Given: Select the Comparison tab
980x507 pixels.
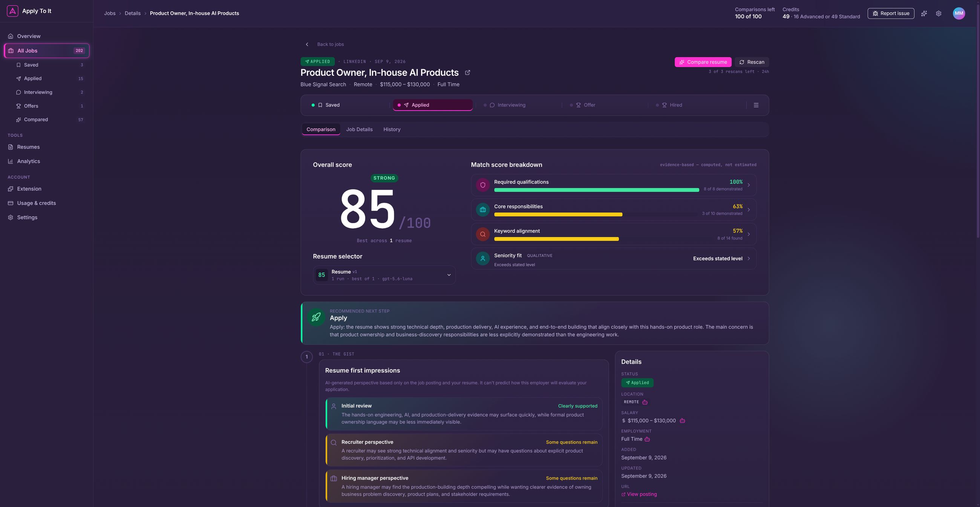Looking at the screenshot, I should tap(321, 129).
